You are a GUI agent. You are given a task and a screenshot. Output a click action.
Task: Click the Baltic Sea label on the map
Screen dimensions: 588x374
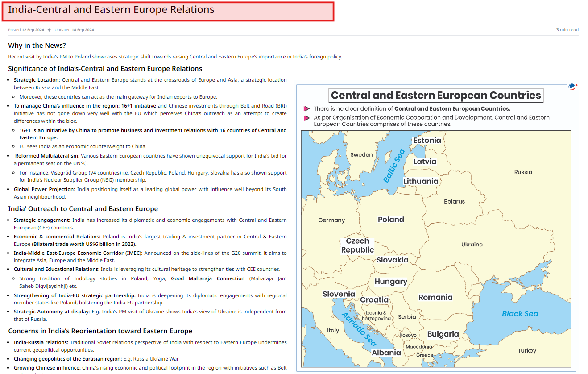click(x=394, y=166)
